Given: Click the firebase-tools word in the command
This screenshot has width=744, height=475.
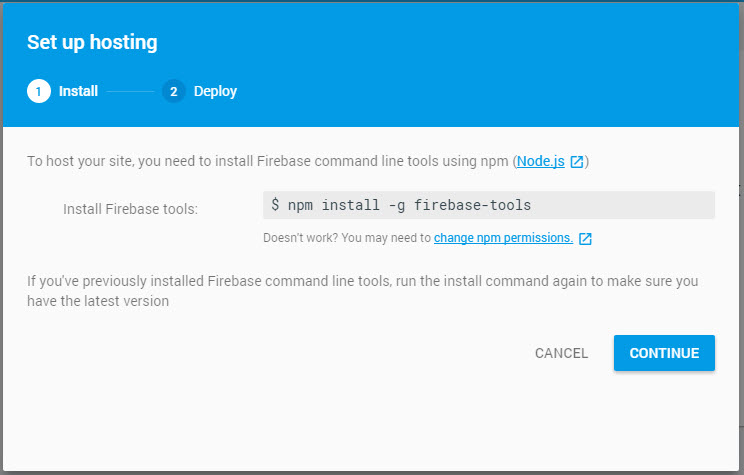Looking at the screenshot, I should click(472, 205).
